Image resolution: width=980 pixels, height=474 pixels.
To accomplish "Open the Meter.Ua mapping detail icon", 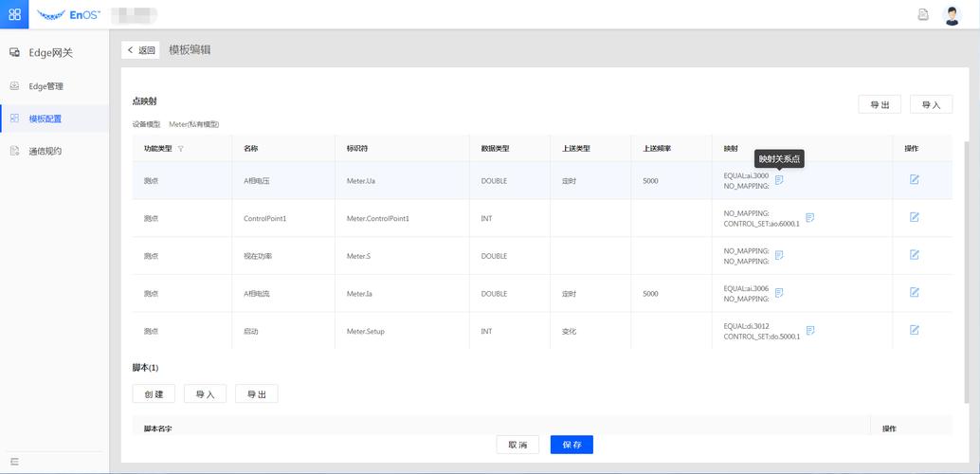I will (x=779, y=180).
